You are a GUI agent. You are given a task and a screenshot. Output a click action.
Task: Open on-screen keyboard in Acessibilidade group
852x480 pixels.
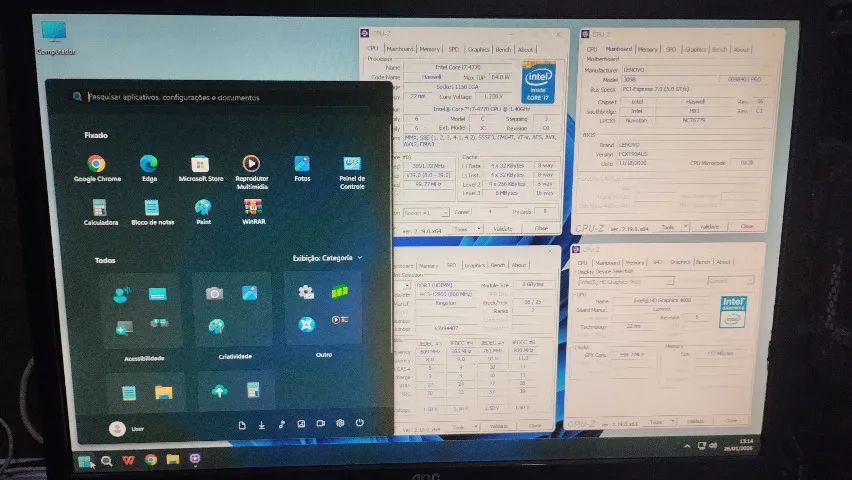[158, 294]
